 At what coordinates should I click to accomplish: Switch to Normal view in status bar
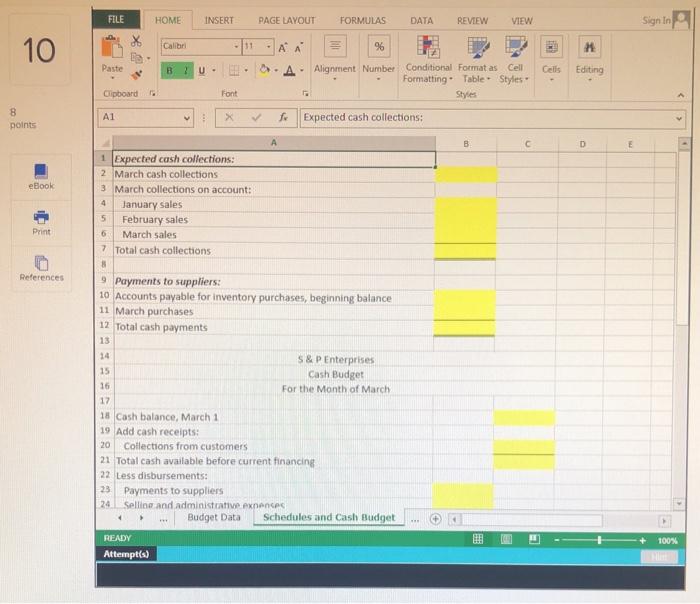pyautogui.click(x=478, y=539)
